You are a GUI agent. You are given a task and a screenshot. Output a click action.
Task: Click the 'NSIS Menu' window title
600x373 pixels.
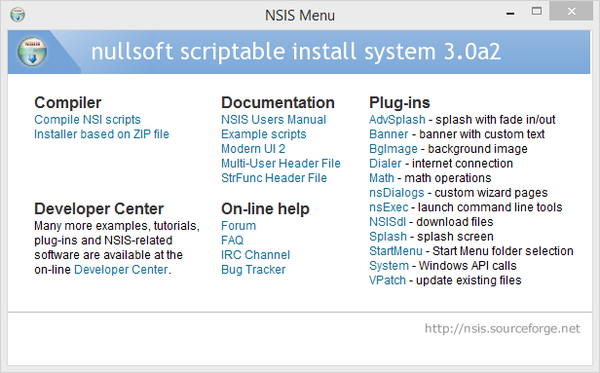300,16
